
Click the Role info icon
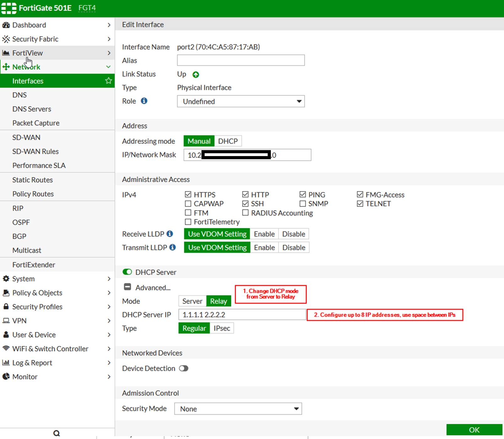point(144,101)
